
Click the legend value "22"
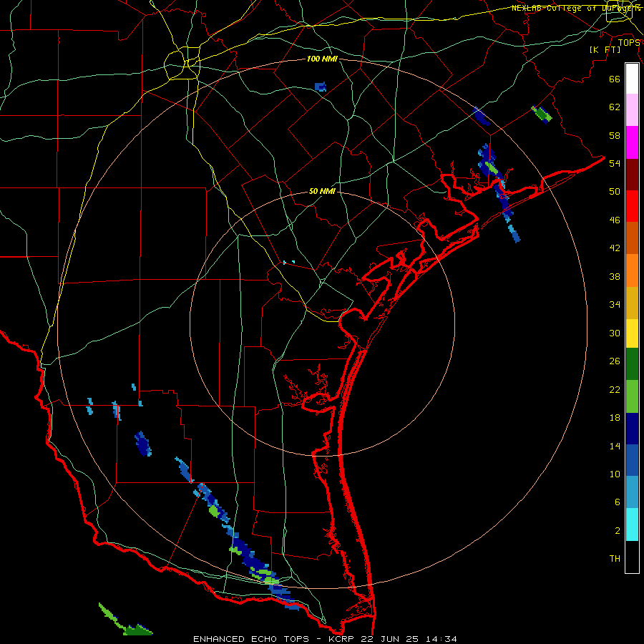[x=615, y=389]
